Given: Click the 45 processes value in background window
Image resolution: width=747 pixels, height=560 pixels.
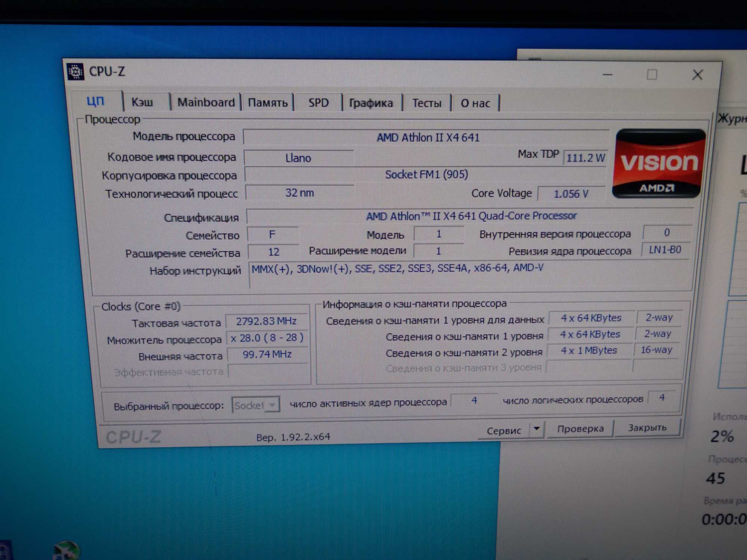Looking at the screenshot, I should [715, 478].
